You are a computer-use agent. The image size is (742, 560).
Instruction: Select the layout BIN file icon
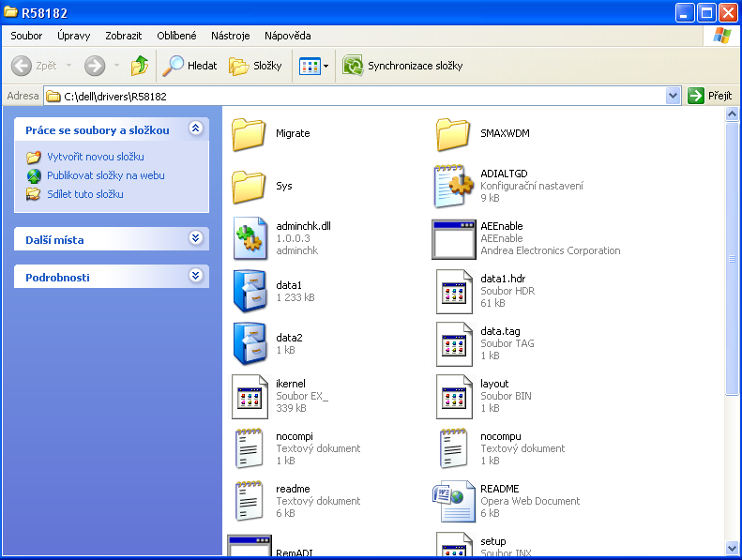tap(454, 397)
